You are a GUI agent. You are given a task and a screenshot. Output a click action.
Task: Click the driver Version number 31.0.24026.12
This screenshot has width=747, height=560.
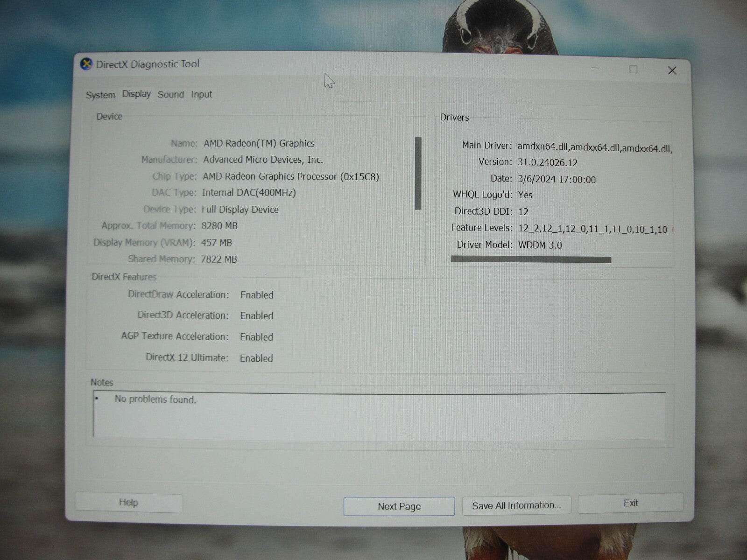click(547, 162)
